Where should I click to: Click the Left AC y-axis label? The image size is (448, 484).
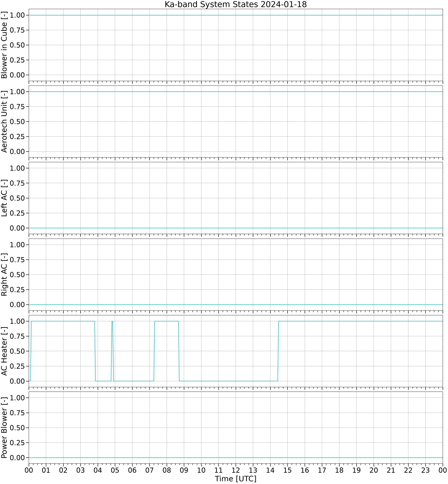(x=4, y=198)
